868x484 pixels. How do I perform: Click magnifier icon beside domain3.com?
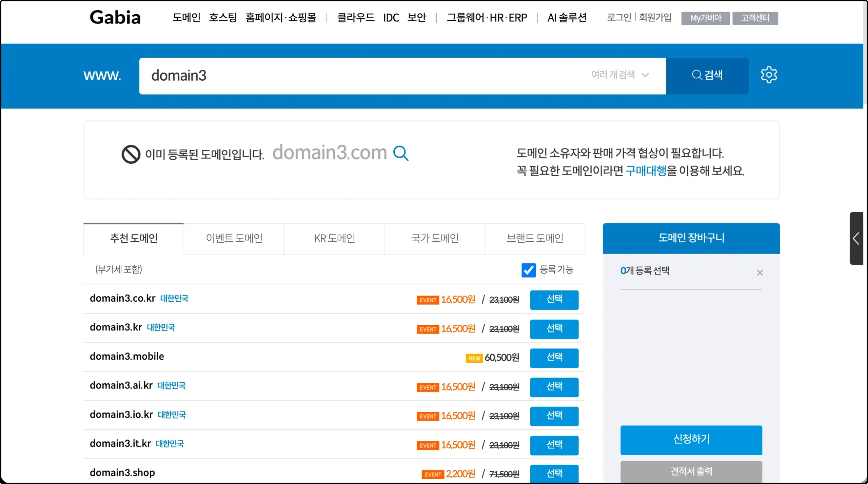click(x=401, y=153)
